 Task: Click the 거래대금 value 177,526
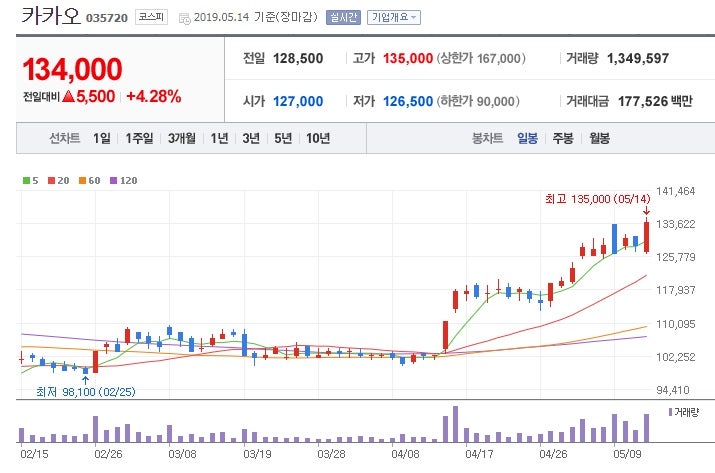(x=643, y=101)
